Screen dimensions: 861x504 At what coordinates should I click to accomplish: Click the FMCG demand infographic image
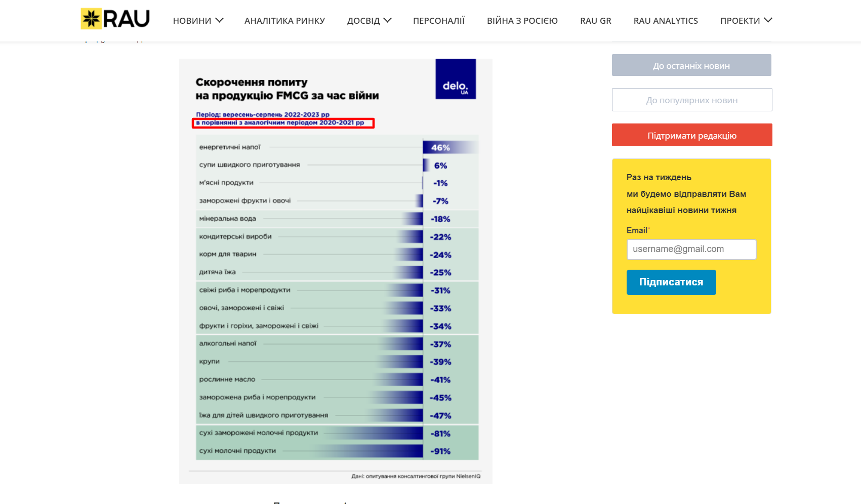coord(336,271)
